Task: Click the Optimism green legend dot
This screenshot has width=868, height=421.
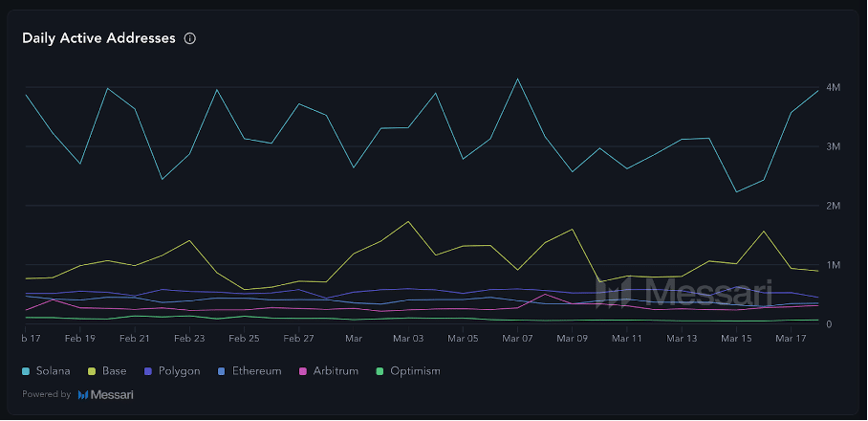Action: (382, 370)
